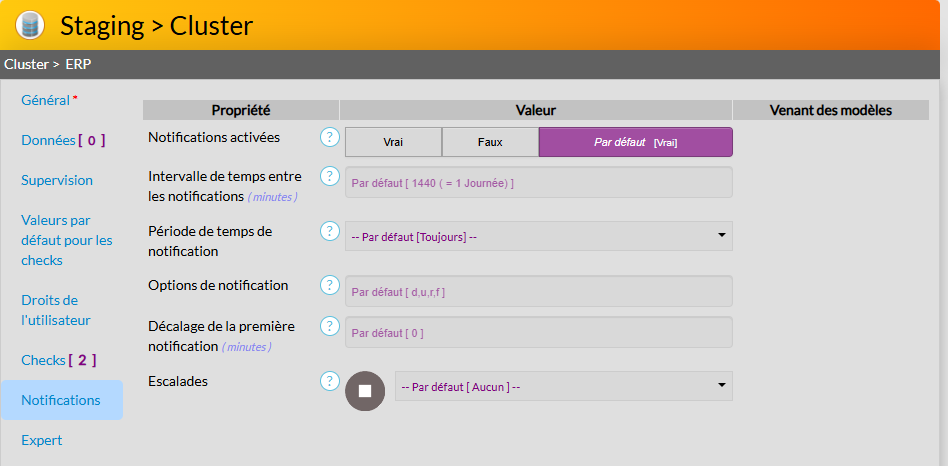Click the round stop icon beside Escalades

click(365, 391)
